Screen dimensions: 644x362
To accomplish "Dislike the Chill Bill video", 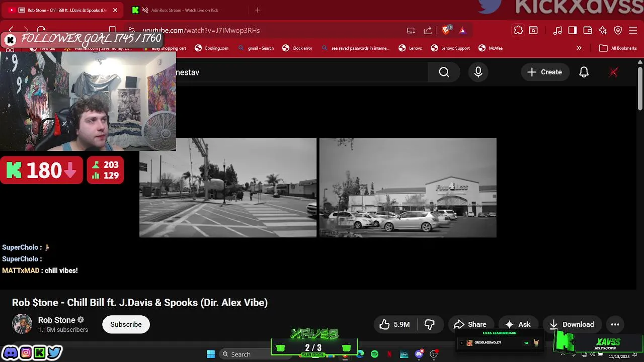I will [430, 324].
